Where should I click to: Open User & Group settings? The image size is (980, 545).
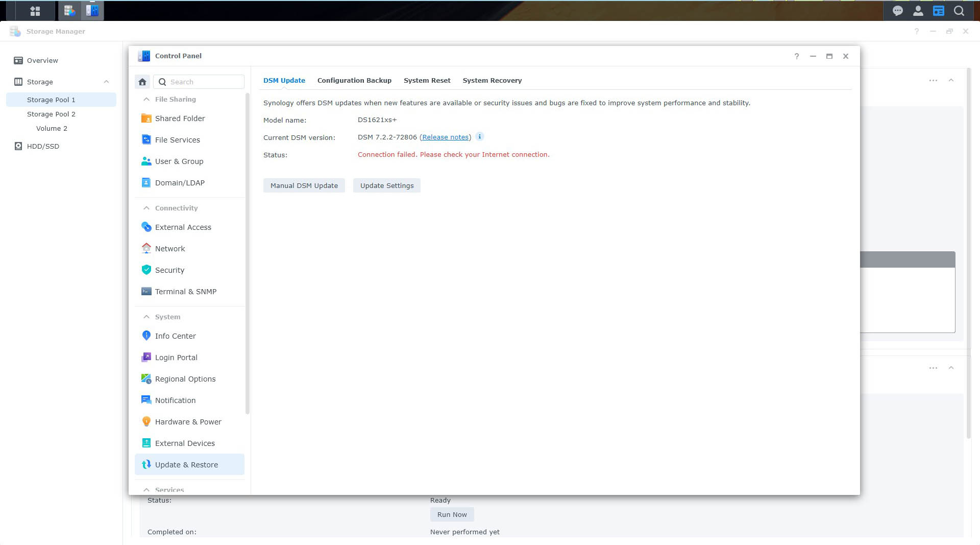[x=189, y=161]
